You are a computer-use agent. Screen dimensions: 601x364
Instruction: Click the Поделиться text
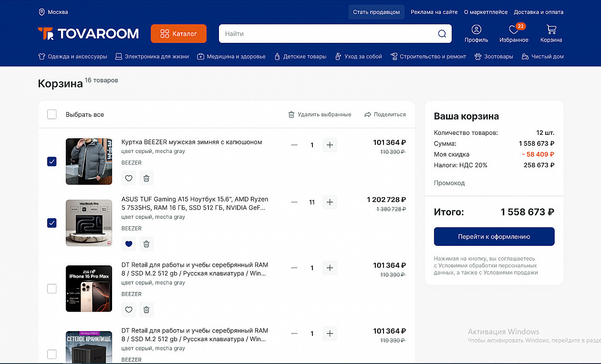tap(390, 114)
